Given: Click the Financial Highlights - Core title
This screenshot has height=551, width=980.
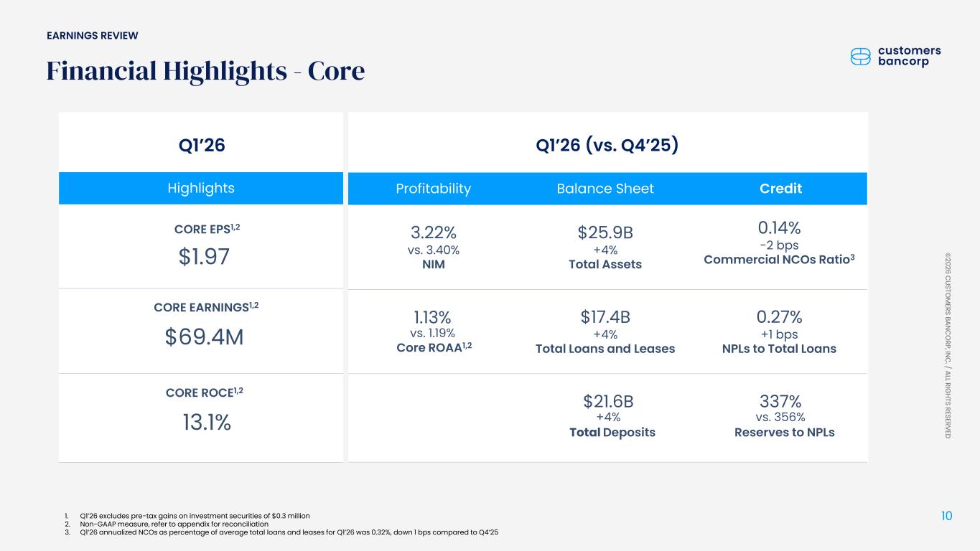Looking at the screenshot, I should (205, 71).
